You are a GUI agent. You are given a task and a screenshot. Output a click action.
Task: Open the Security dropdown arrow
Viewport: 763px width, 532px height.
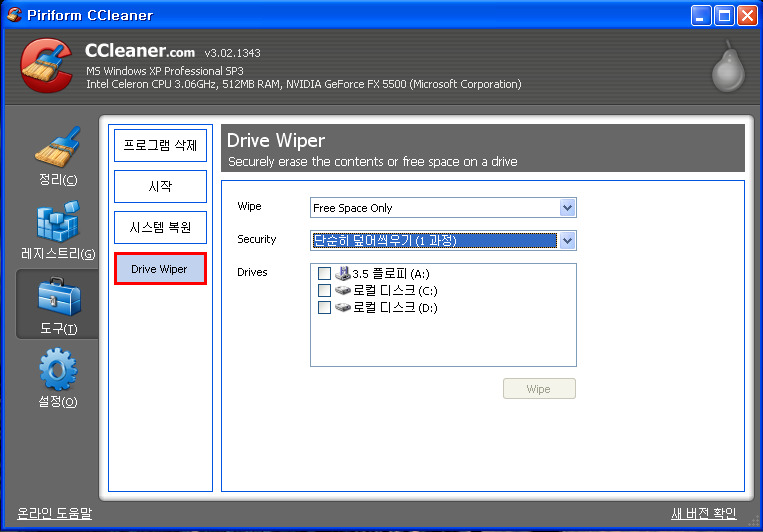pyautogui.click(x=567, y=240)
